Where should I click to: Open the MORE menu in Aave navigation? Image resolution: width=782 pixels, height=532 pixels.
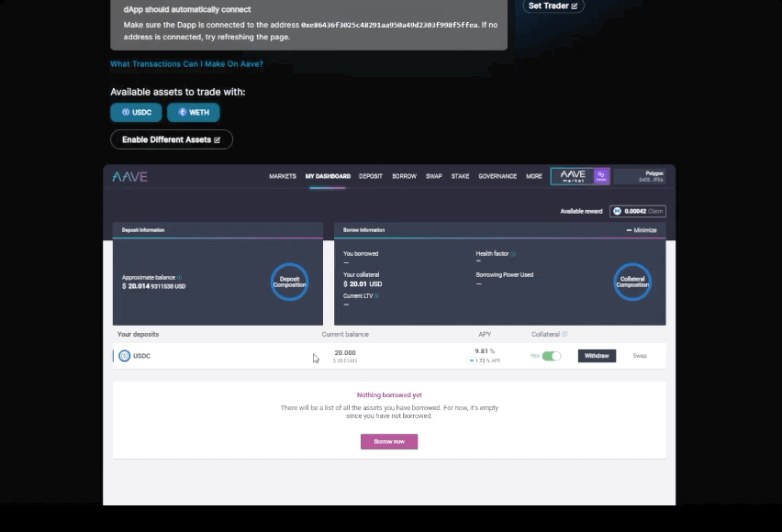[533, 176]
